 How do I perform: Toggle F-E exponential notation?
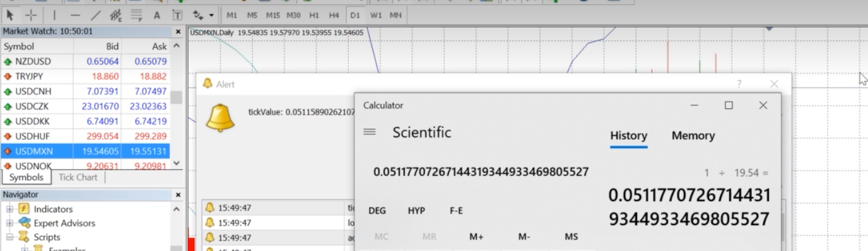(456, 211)
